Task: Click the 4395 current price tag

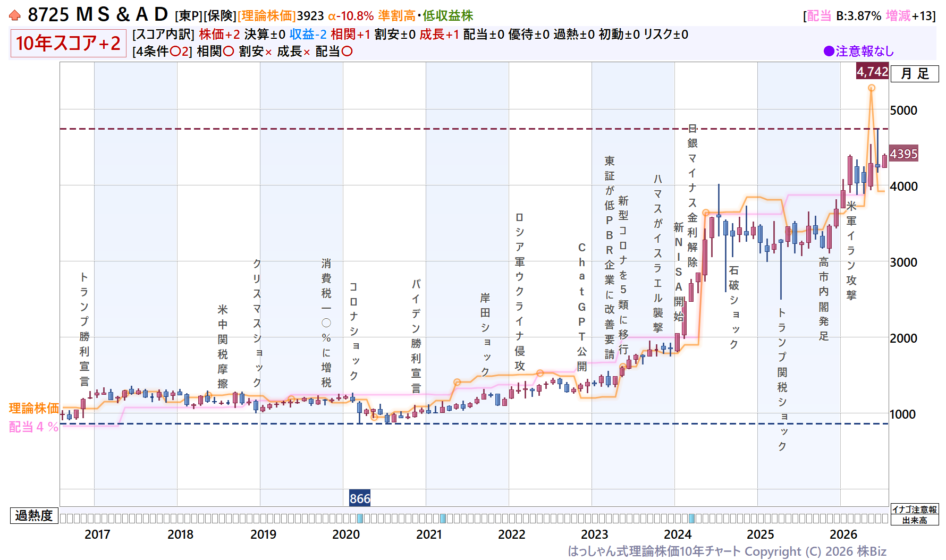Action: [903, 154]
